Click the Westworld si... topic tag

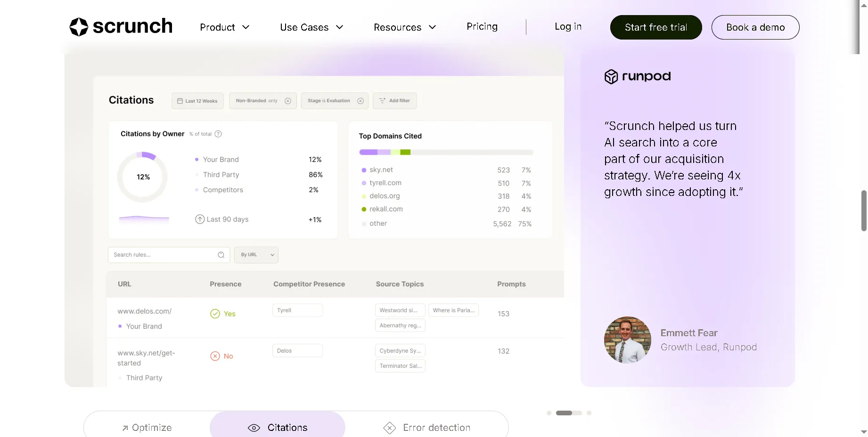[400, 310]
